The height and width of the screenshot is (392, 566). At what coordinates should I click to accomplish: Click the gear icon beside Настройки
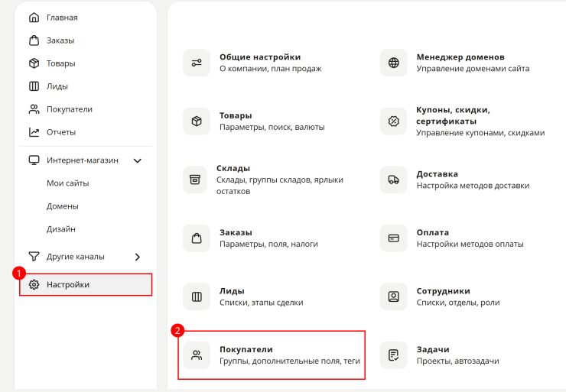34,284
